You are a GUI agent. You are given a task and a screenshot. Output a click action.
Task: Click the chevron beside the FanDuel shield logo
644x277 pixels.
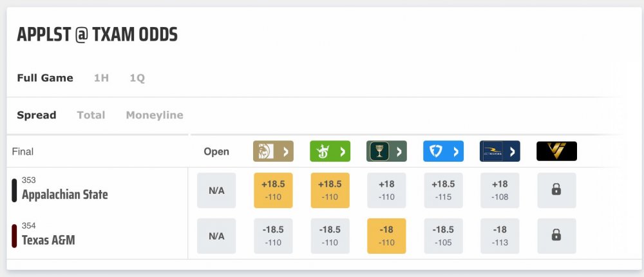[456, 152]
